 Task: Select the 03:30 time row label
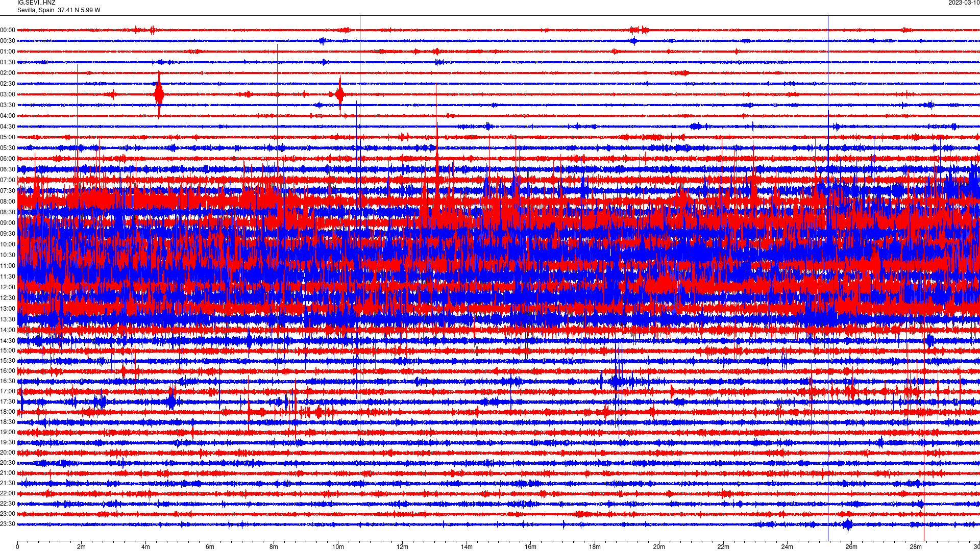(x=8, y=105)
